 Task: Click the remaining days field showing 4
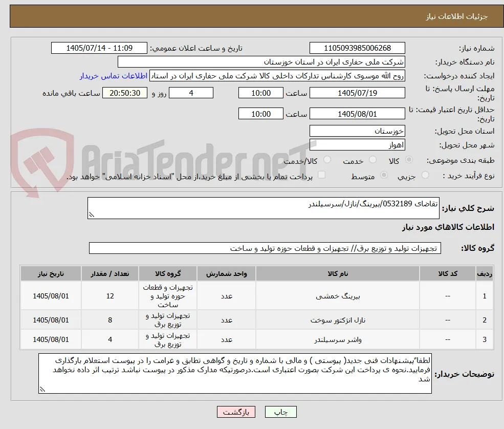[191, 93]
